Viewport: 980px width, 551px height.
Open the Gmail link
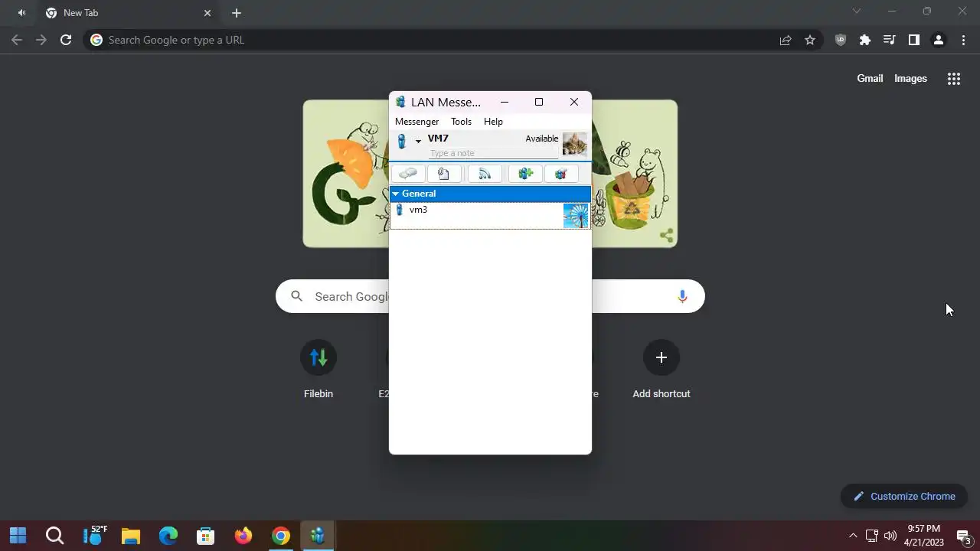tap(870, 78)
